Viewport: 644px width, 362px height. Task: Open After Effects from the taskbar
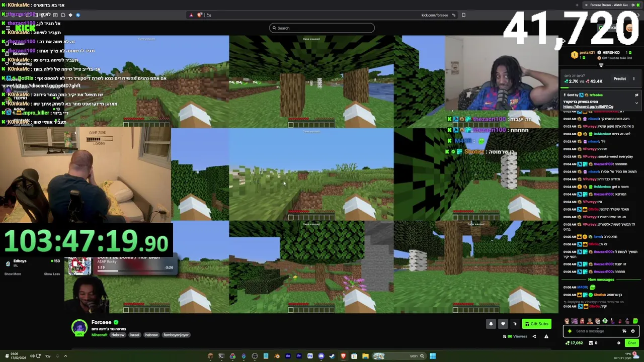pos(288,356)
